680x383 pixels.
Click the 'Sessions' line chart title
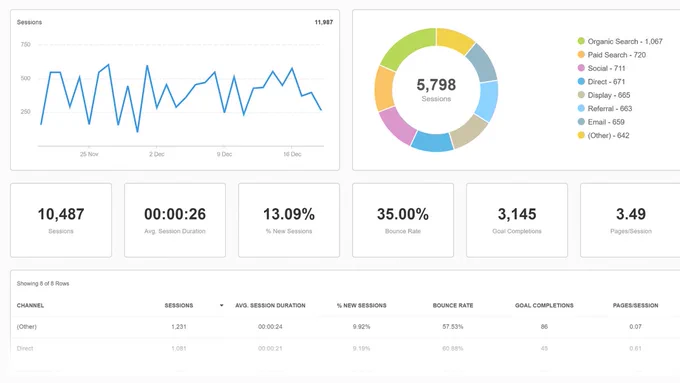29,22
